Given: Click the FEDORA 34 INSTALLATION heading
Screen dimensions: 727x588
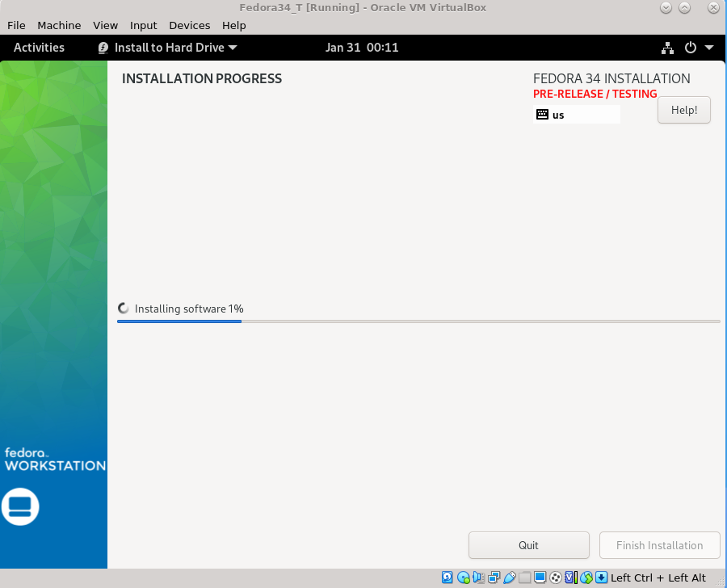Looking at the screenshot, I should point(611,78).
